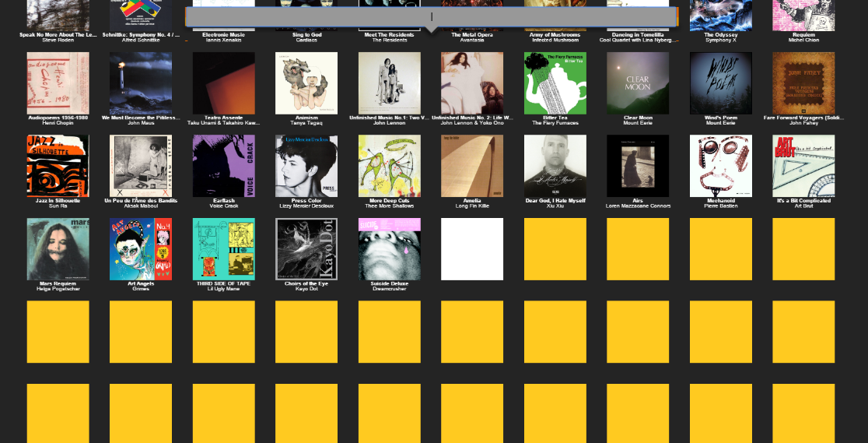The width and height of the screenshot is (868, 443).
Task: Click 'The Metal Opera' album title
Action: pos(472,34)
